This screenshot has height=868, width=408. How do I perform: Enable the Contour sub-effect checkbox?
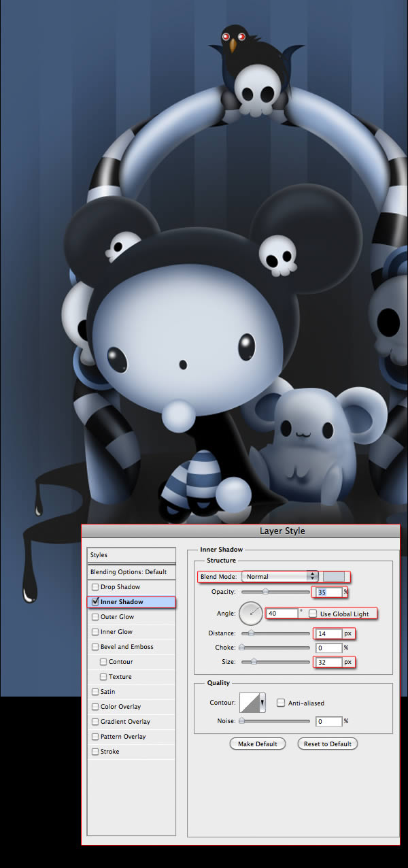pyautogui.click(x=103, y=662)
